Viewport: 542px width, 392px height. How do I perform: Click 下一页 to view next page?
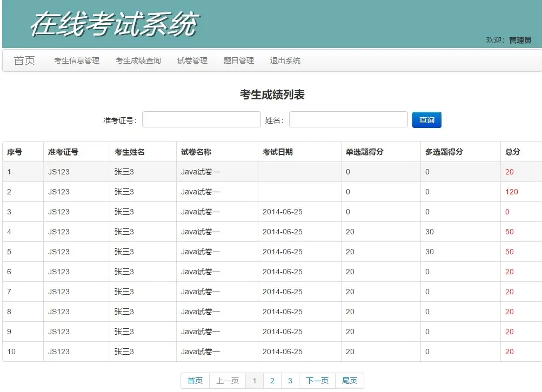(317, 381)
